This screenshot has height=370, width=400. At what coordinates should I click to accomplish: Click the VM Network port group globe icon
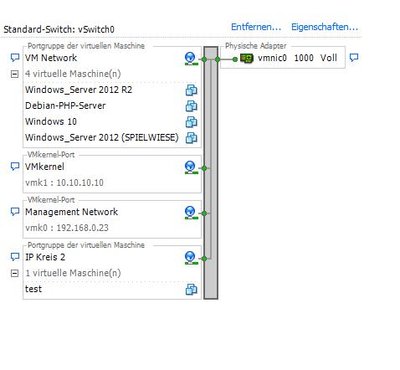tap(191, 59)
